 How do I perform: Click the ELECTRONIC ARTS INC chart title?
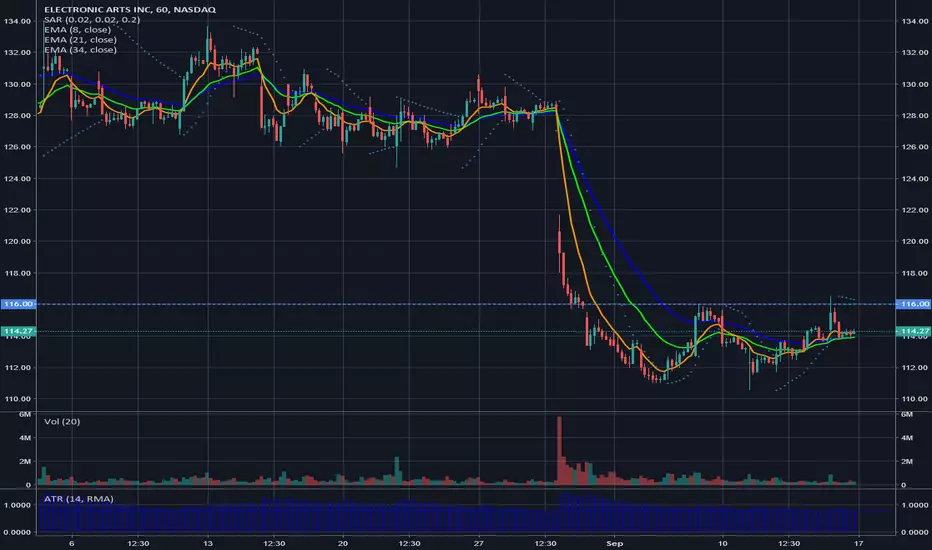pos(130,10)
